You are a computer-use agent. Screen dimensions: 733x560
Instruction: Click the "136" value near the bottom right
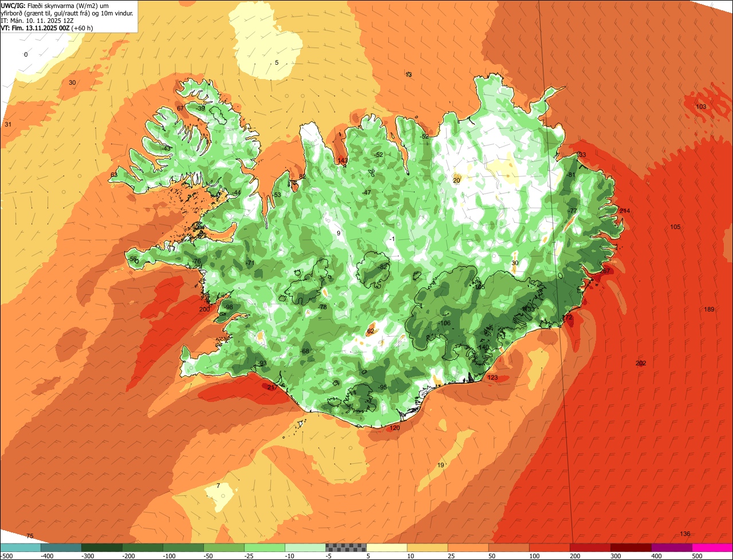pyautogui.click(x=685, y=534)
